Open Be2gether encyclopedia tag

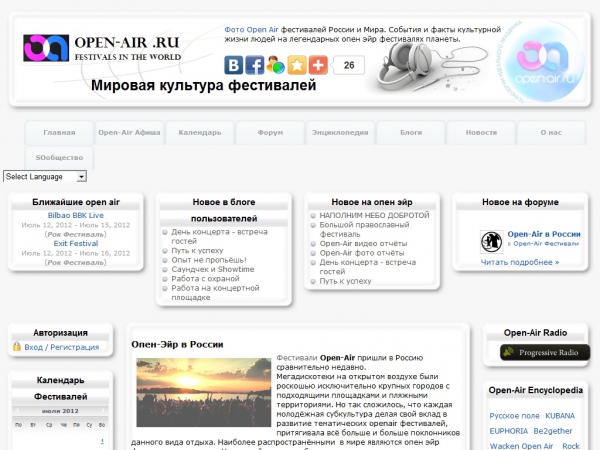pyautogui.click(x=553, y=431)
